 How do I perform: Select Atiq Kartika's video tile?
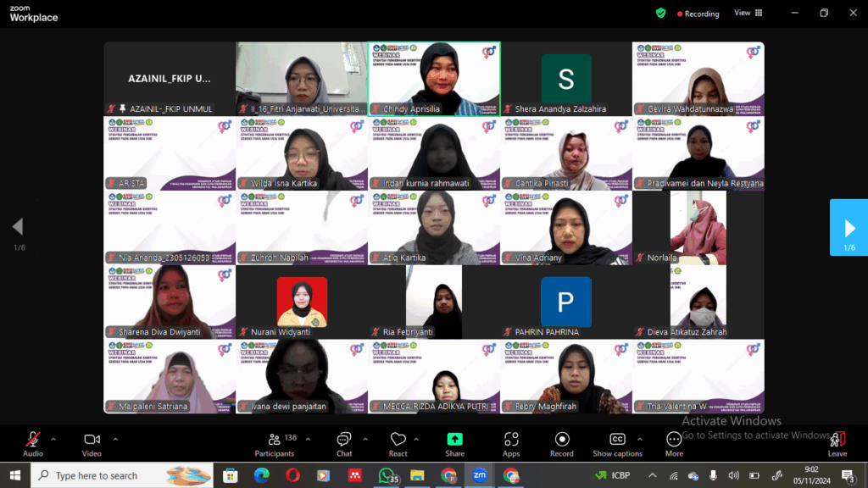pos(434,228)
